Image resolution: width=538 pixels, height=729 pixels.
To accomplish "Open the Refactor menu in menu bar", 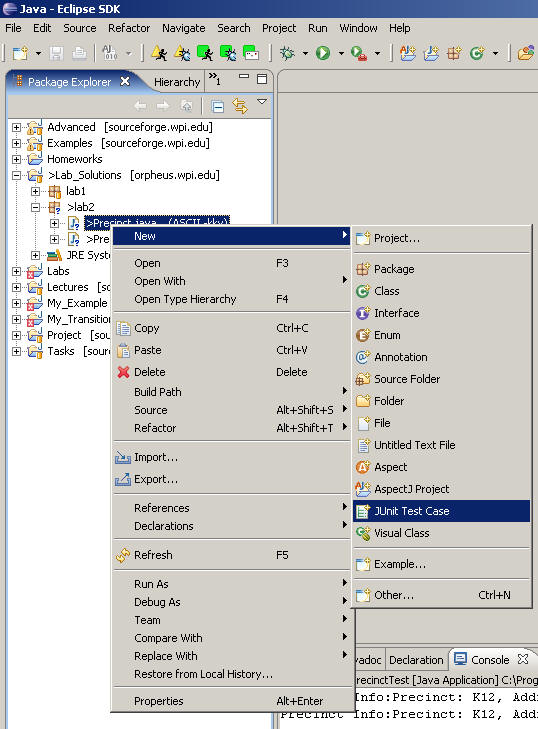I will (x=129, y=28).
